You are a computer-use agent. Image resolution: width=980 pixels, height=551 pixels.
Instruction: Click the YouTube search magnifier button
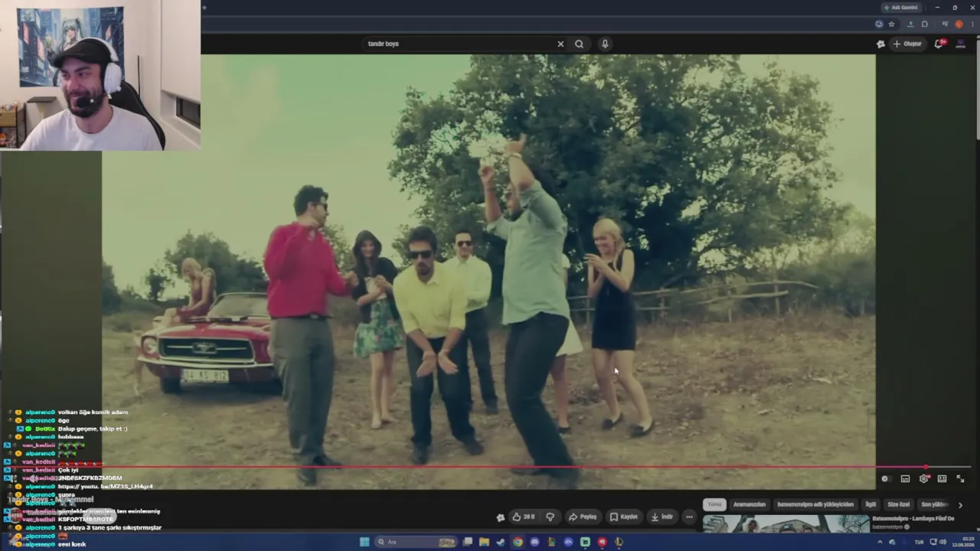579,44
